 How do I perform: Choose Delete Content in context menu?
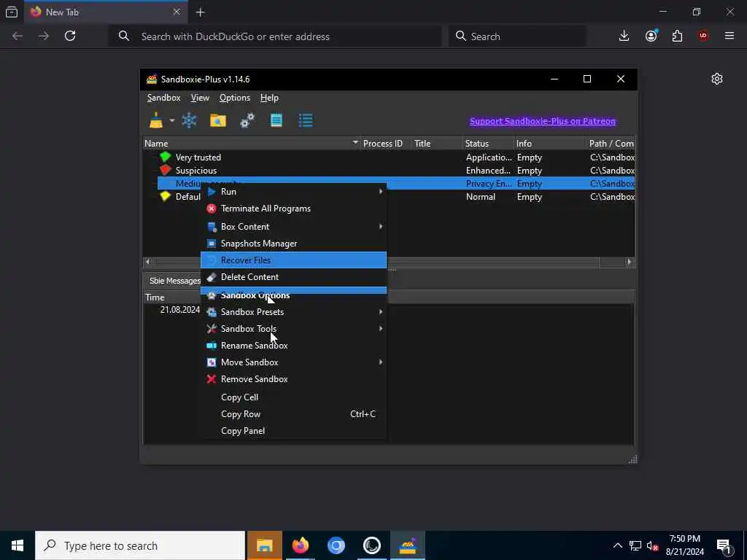click(x=293, y=276)
